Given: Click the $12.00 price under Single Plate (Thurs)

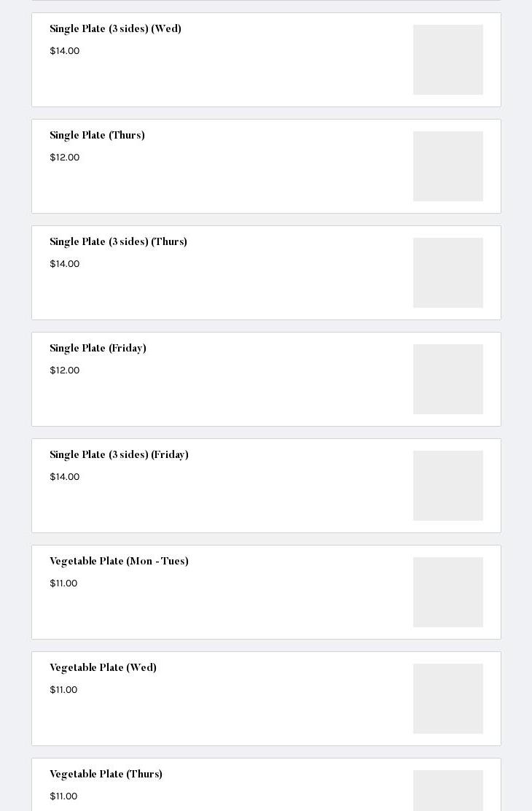Looking at the screenshot, I should coord(64,158).
